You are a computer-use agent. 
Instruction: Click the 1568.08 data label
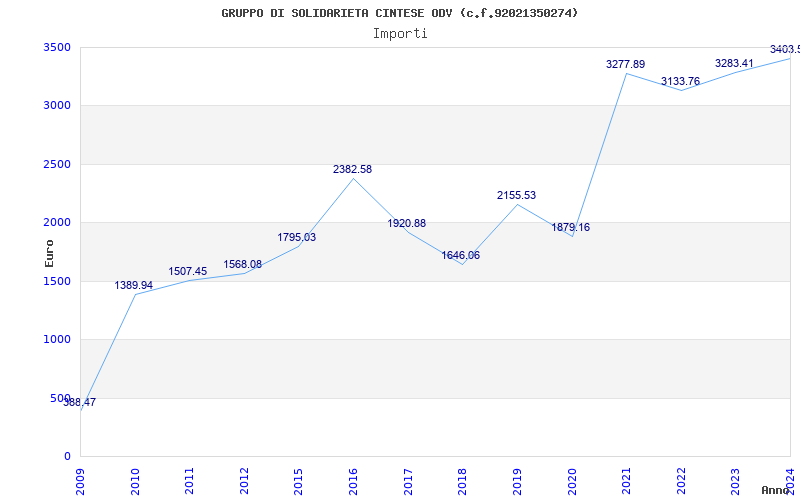click(x=242, y=264)
